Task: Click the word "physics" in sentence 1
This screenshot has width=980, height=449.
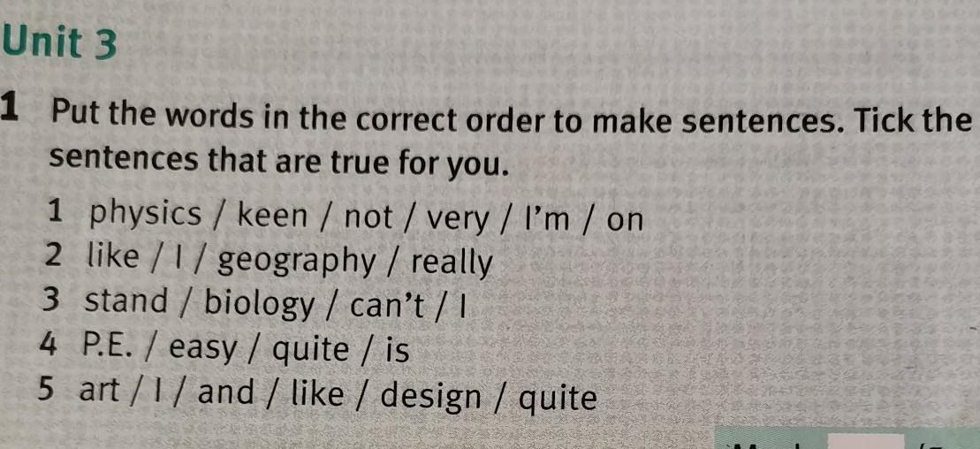Action: tap(147, 216)
